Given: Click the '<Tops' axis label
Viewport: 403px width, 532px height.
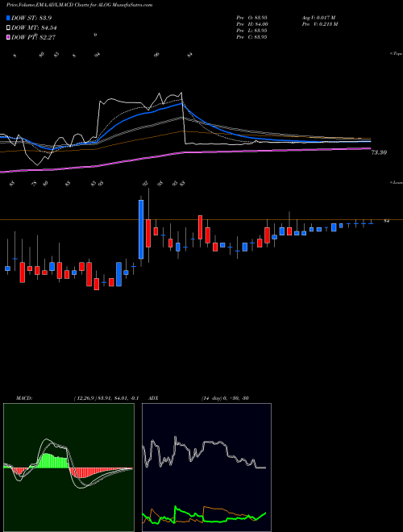Looking at the screenshot, I should (397, 54).
